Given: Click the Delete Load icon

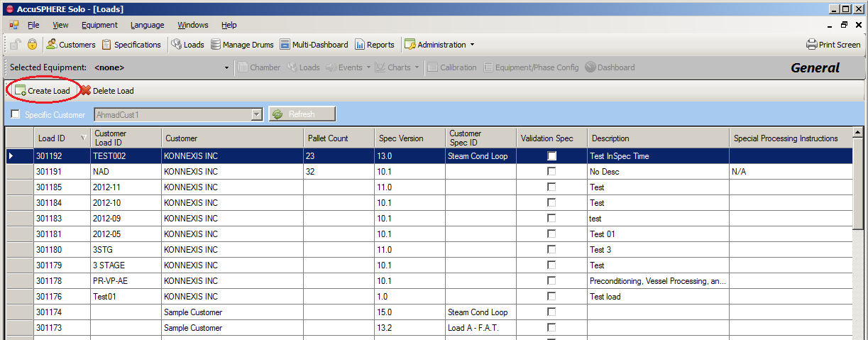Looking at the screenshot, I should coord(86,91).
